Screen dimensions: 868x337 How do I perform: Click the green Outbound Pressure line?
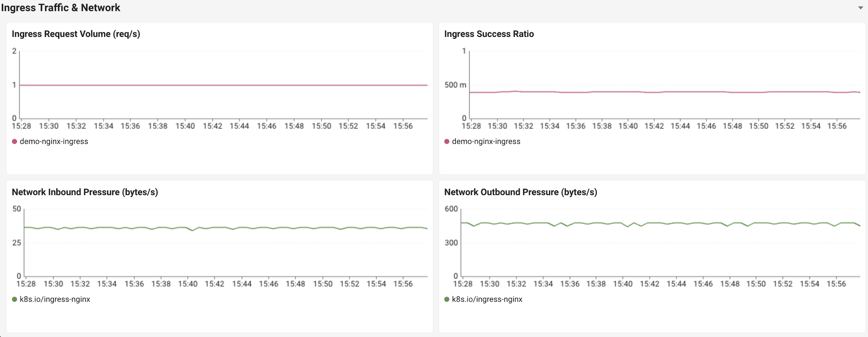[660, 223]
